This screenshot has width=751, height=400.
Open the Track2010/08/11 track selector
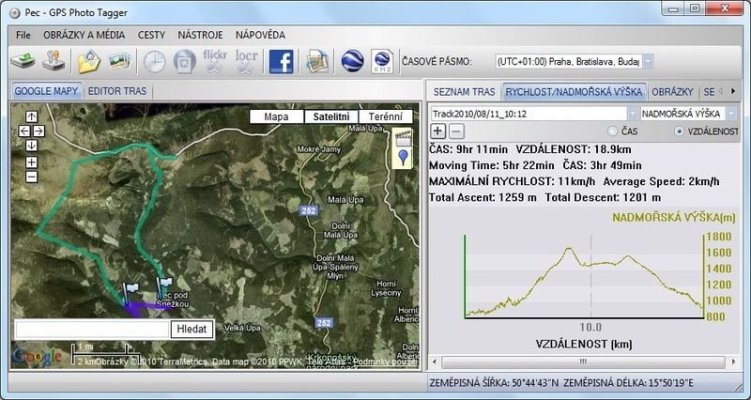pyautogui.click(x=532, y=113)
